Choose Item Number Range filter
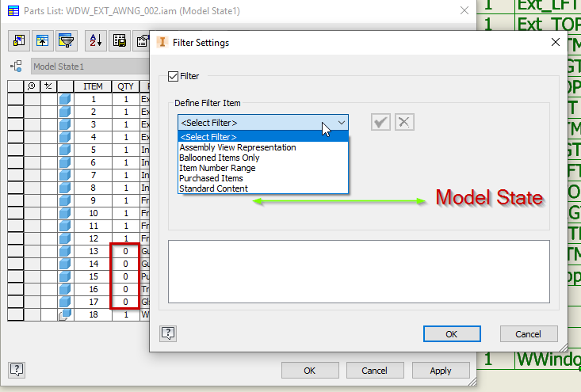This screenshot has height=392, width=581. coord(263,168)
